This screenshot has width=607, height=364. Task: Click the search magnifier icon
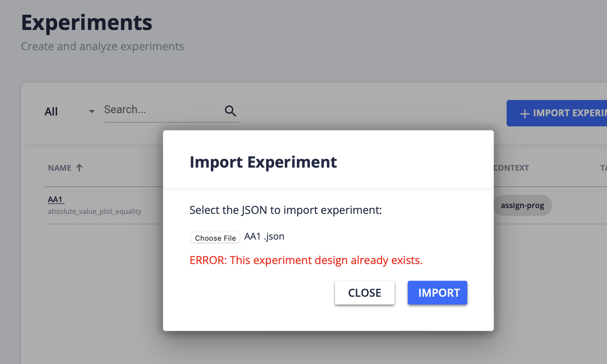230,111
